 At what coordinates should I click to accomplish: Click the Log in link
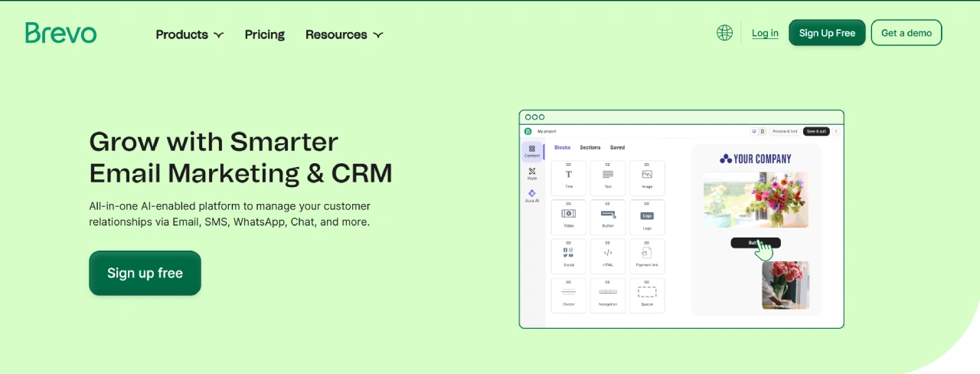tap(765, 33)
